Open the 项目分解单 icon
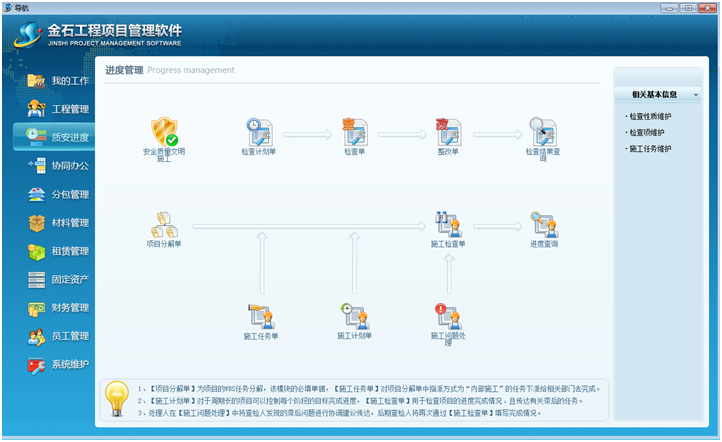 164,225
